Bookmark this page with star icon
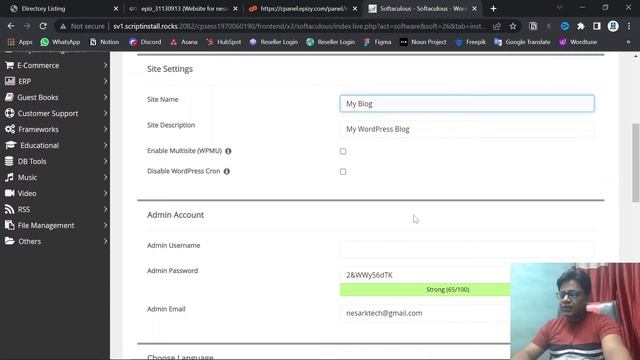Viewport: 640px width, 360px height. click(513, 26)
